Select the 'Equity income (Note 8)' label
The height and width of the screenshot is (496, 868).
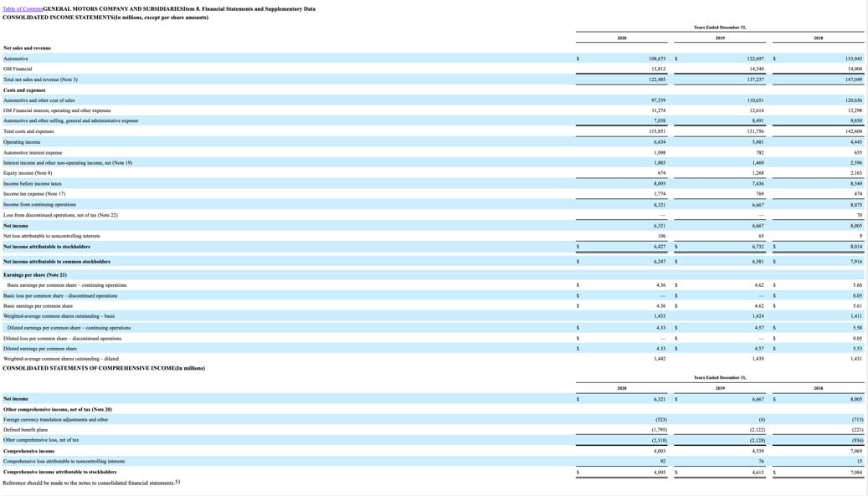(x=28, y=173)
